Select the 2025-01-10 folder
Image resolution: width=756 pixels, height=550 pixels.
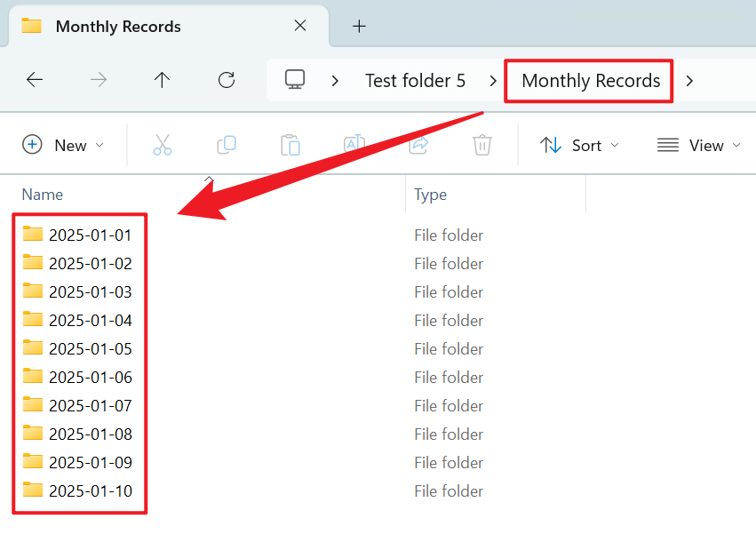coord(90,491)
